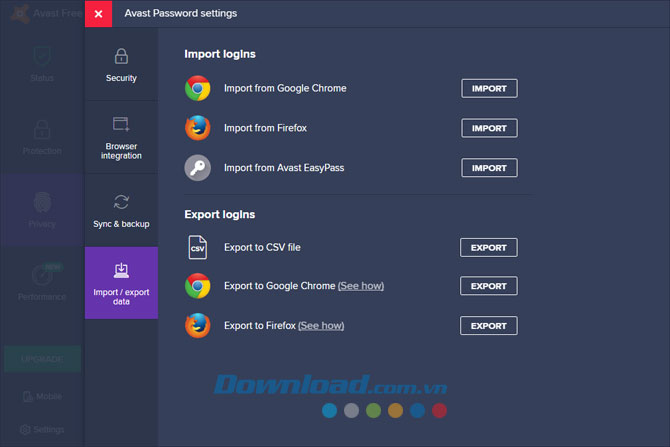Viewport: 670px width, 447px height.
Task: Click dimmed Status shield icon in Avast window
Action: [42, 56]
